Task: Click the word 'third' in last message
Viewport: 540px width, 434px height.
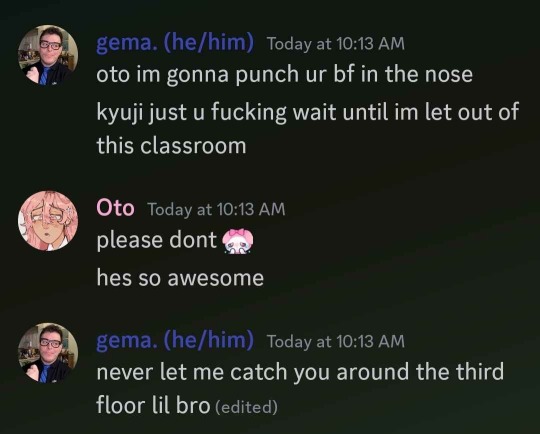Action: [x=480, y=371]
